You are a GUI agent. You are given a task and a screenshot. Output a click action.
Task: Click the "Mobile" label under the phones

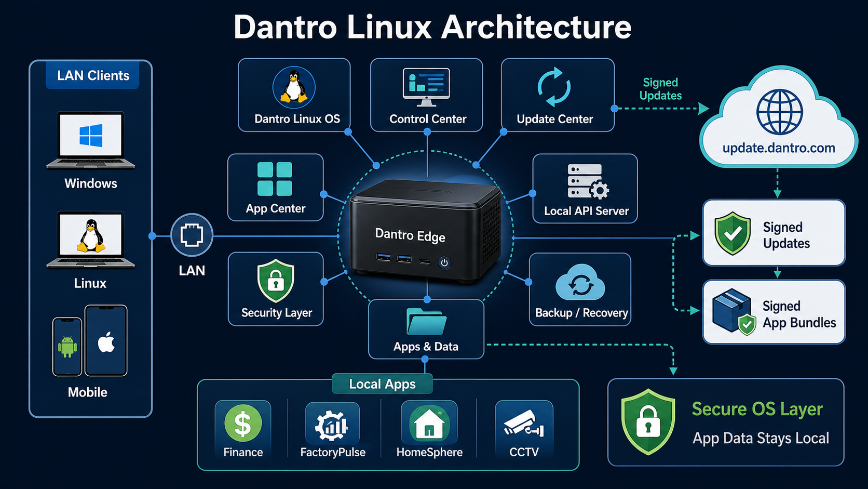coord(88,392)
